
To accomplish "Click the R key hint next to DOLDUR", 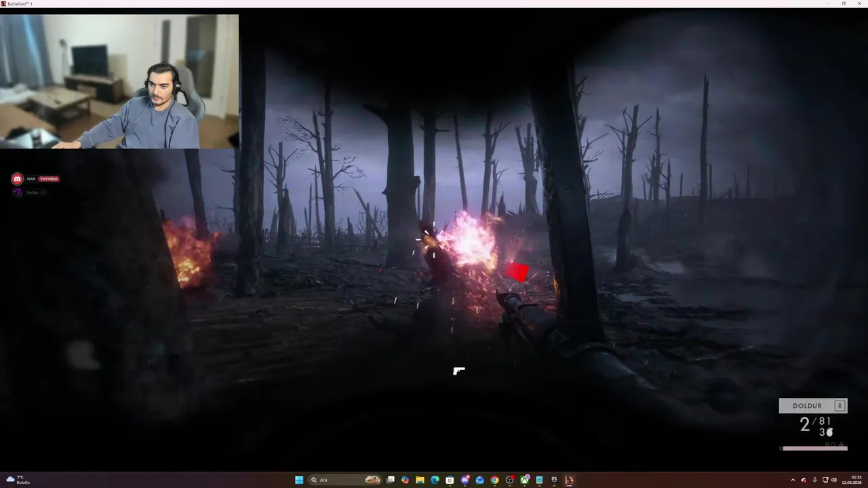I will click(840, 406).
